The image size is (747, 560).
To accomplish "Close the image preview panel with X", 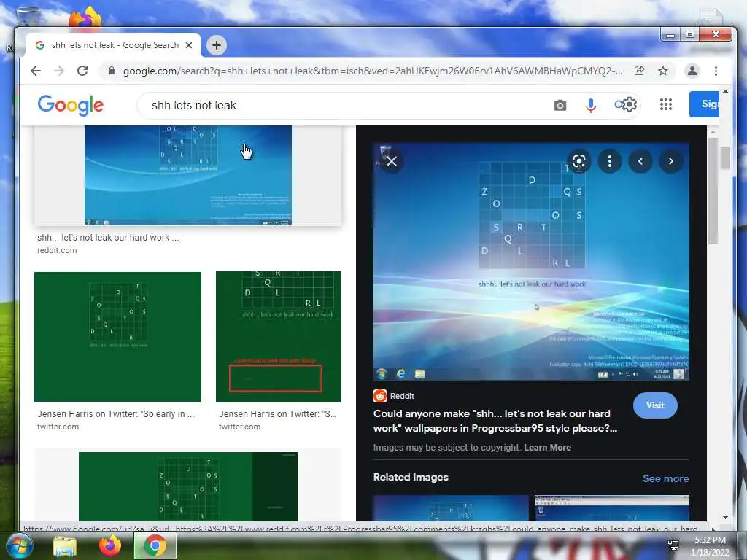I will point(392,161).
